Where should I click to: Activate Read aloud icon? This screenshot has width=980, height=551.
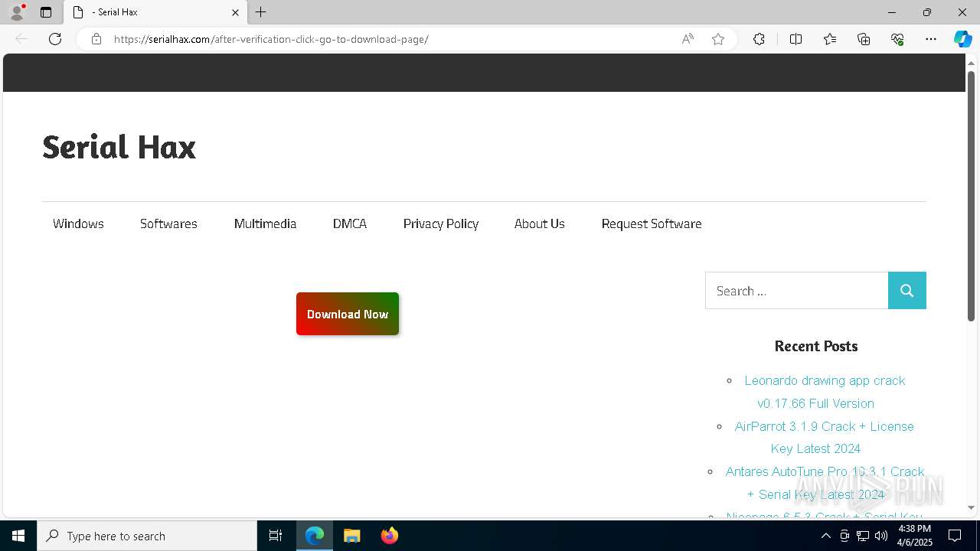coord(688,39)
